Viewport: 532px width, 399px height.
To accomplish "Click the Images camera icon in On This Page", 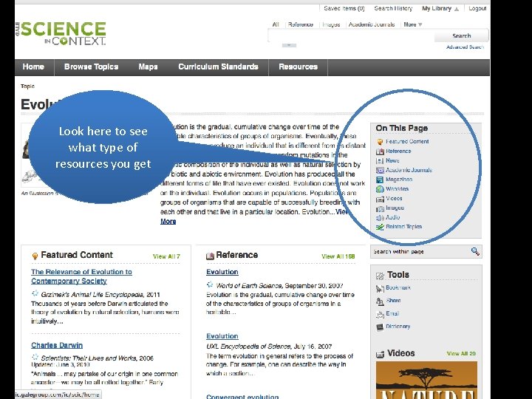I will [380, 208].
